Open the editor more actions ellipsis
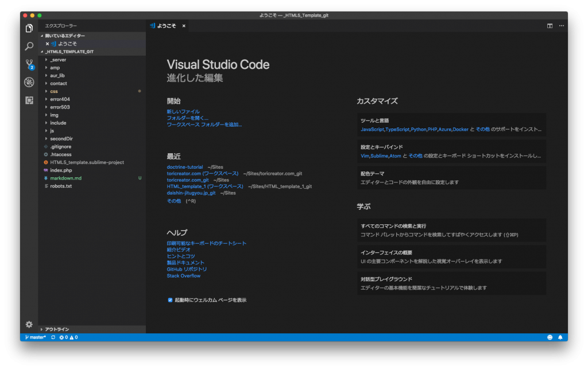This screenshot has width=588, height=370. point(562,26)
